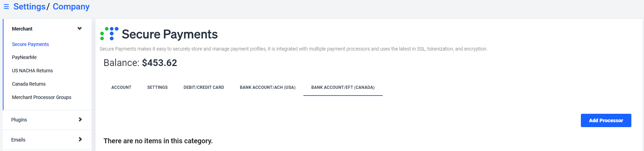Expand the Emails section arrow
This screenshot has height=151, width=644.
click(80, 139)
